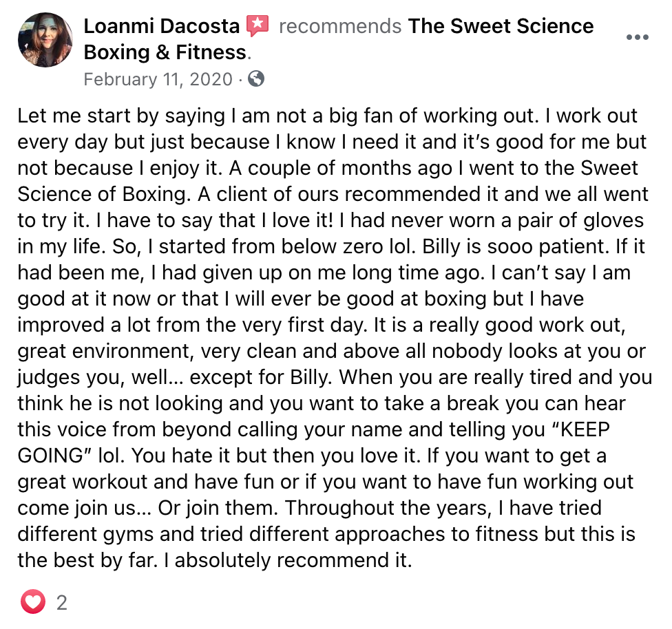Visit The Sweet Science Boxing & Fitness page
This screenshot has height=629, width=672.
[x=501, y=27]
